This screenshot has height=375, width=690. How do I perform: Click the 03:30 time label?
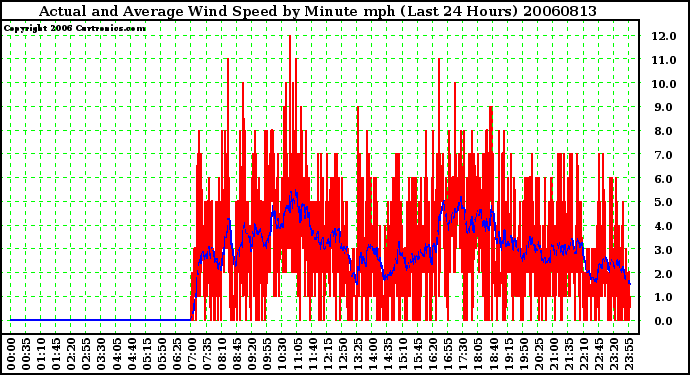(x=101, y=354)
